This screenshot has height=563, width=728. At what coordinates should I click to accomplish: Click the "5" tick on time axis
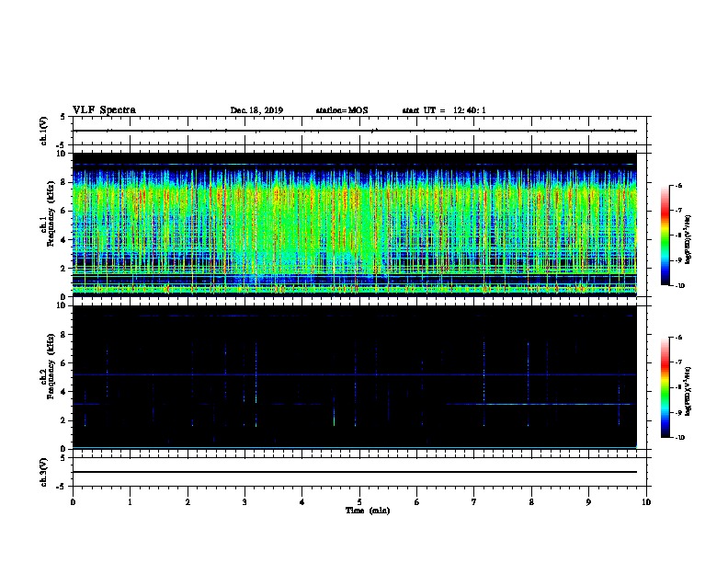pos(359,502)
